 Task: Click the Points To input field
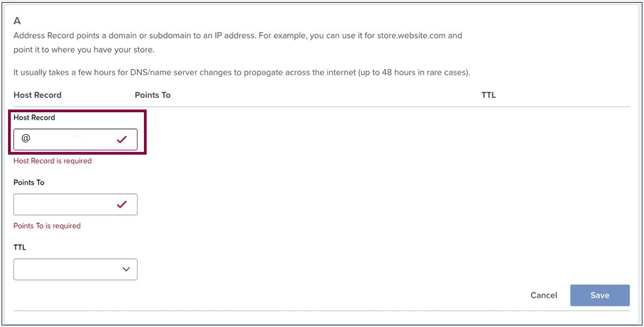76,205
